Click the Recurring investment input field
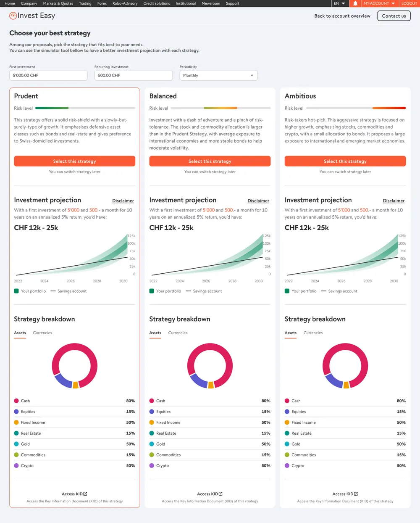The width and height of the screenshot is (420, 523). pyautogui.click(x=134, y=75)
